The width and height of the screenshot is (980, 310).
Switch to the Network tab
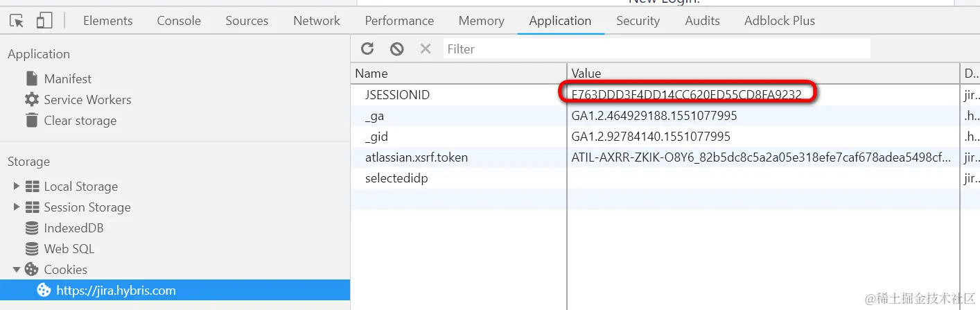[317, 21]
